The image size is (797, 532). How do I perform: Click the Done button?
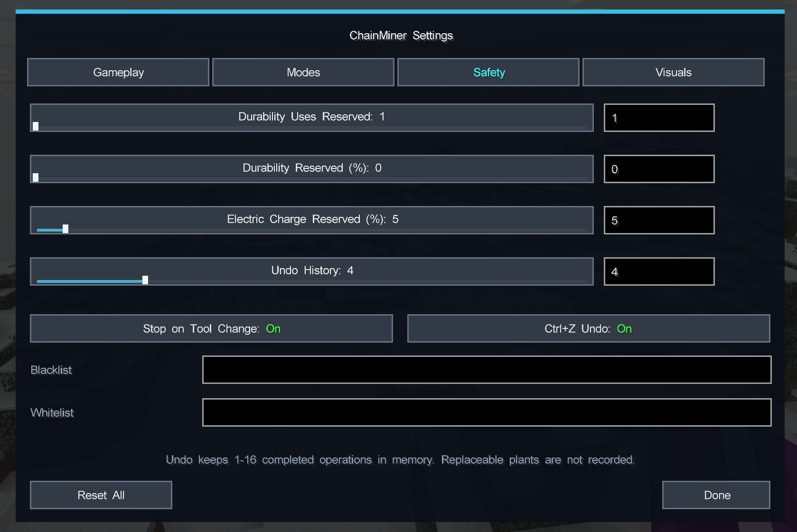[716, 495]
